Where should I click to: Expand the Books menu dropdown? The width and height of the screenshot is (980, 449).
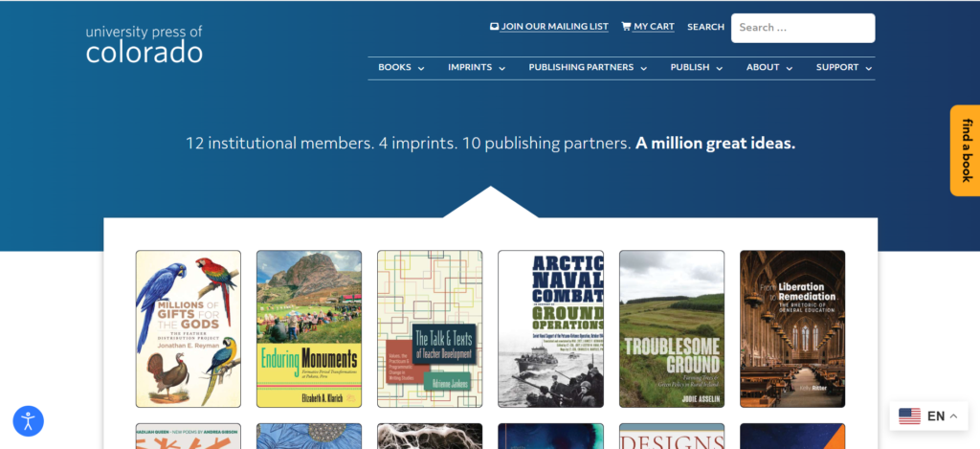[x=401, y=68]
